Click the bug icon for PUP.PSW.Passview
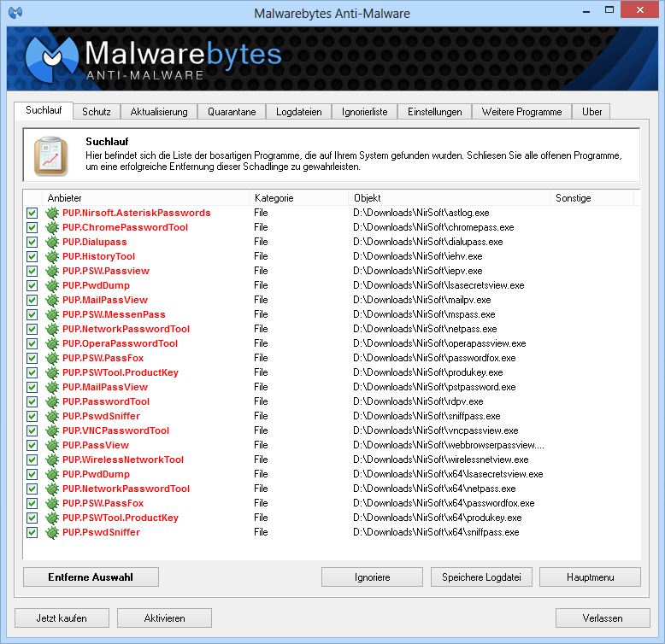Image resolution: width=665 pixels, height=644 pixels. point(52,271)
